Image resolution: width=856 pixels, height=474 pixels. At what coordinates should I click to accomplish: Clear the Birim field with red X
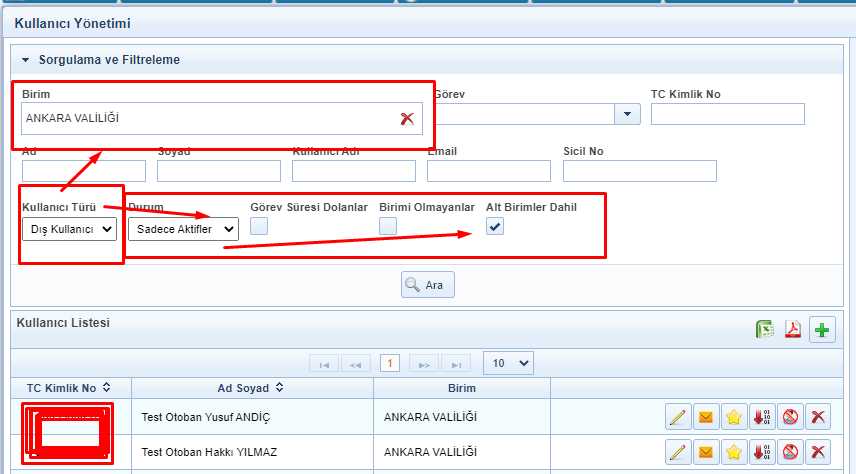coord(407,118)
